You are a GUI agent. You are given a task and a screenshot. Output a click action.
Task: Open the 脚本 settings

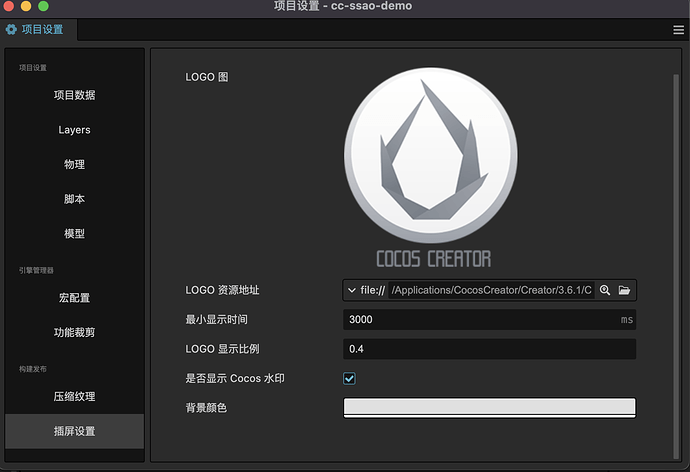tap(74, 199)
